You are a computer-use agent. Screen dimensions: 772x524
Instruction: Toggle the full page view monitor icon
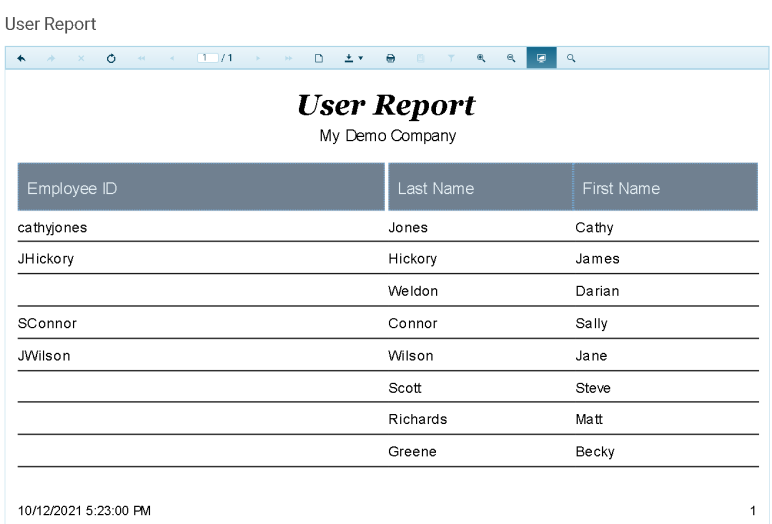click(542, 58)
